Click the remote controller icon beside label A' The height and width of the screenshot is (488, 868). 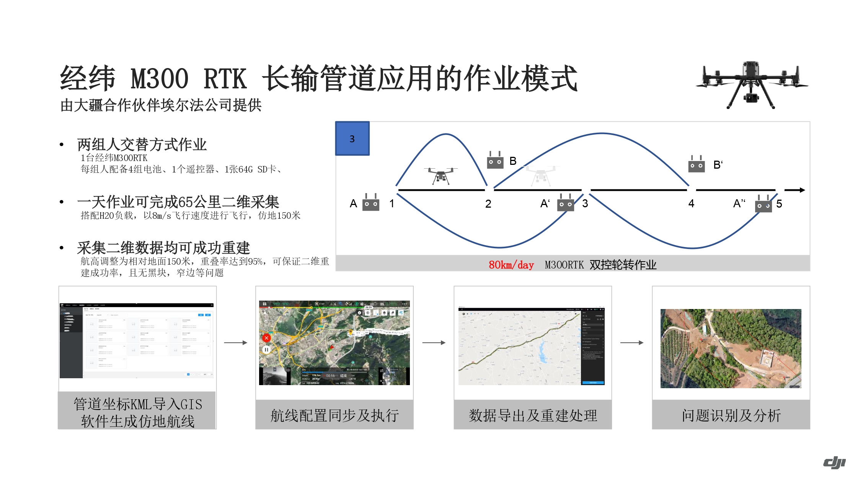tap(565, 202)
